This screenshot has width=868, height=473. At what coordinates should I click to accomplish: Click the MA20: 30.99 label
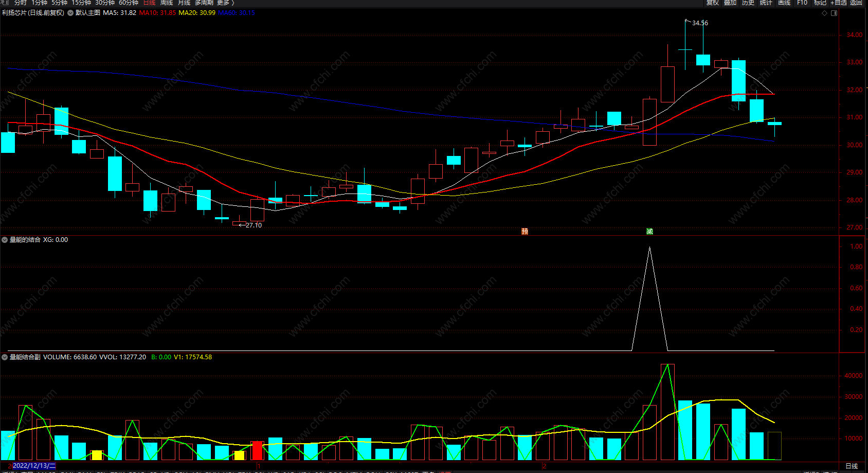coord(197,13)
